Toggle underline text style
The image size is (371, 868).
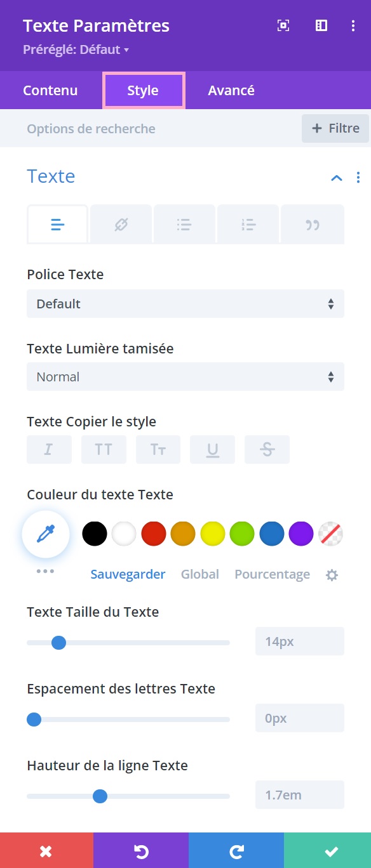(x=213, y=449)
